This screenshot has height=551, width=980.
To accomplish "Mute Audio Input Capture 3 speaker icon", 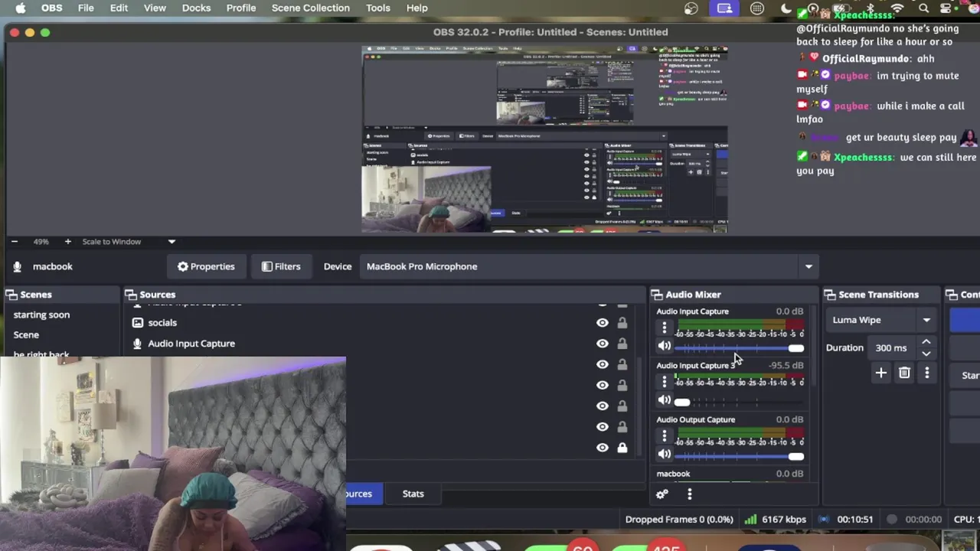I will (664, 400).
